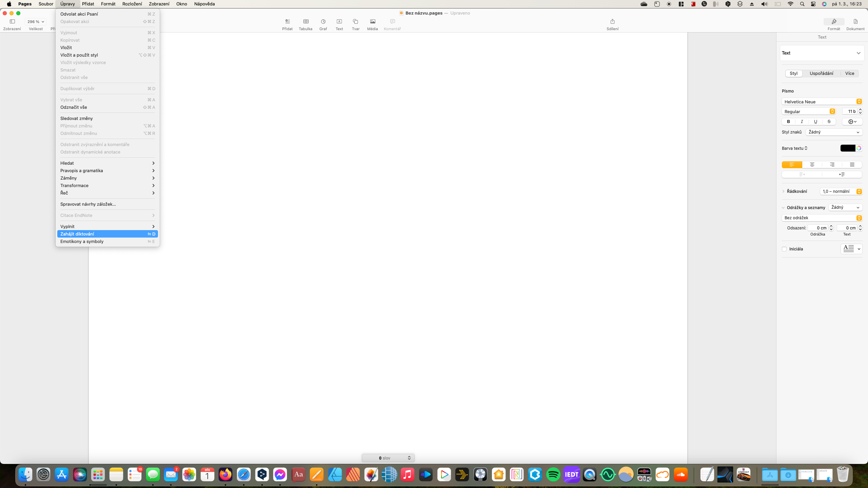868x488 pixels.
Task: Select center text alignment
Action: (x=812, y=165)
